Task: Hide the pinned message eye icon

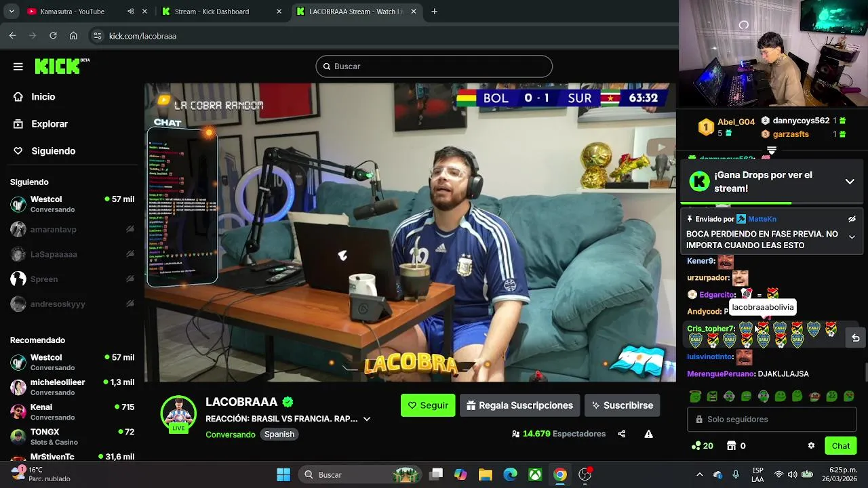Action: click(852, 220)
